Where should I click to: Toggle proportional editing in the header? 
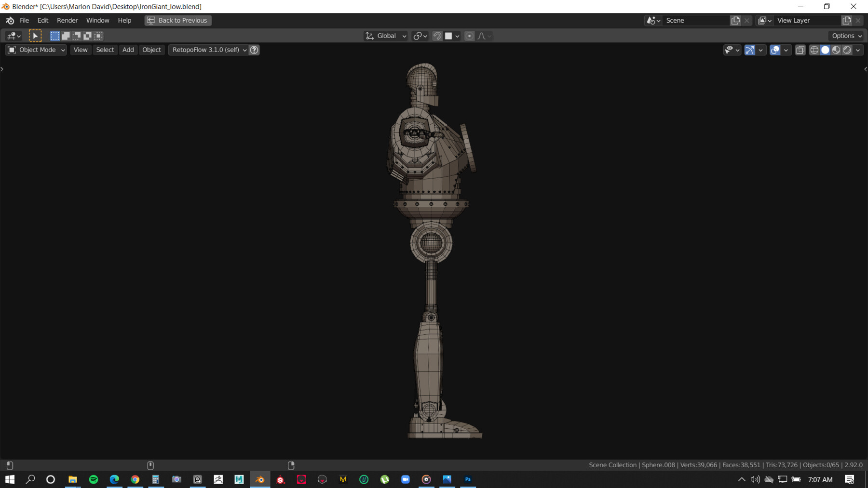469,36
